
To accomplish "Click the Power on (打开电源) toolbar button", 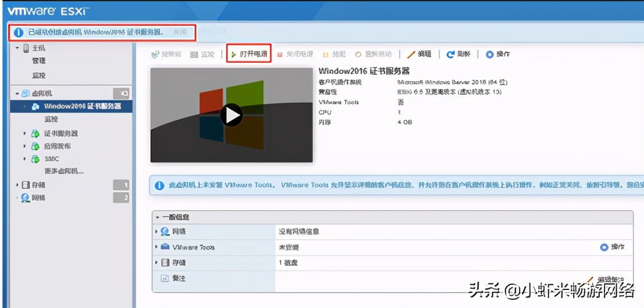I will [249, 54].
